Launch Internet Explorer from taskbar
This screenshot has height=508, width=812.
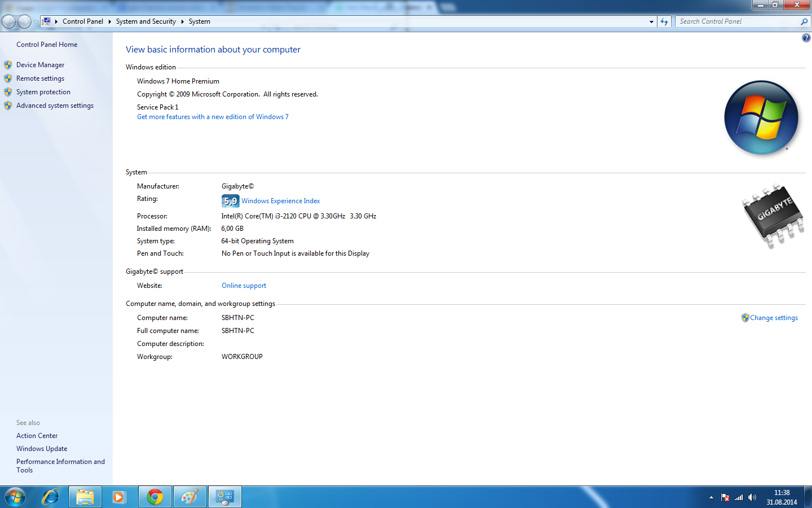(50, 497)
